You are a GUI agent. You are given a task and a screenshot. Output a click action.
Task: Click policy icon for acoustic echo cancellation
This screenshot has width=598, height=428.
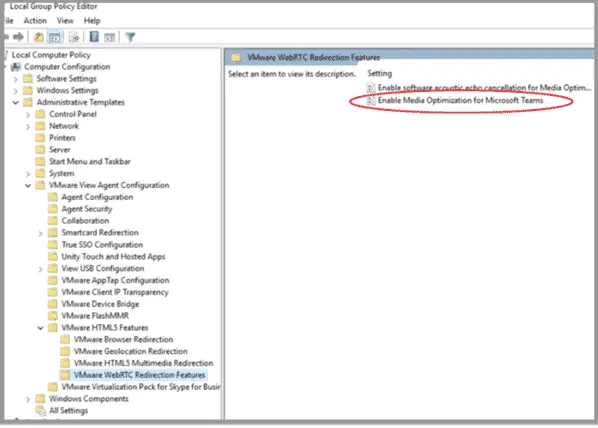371,88
